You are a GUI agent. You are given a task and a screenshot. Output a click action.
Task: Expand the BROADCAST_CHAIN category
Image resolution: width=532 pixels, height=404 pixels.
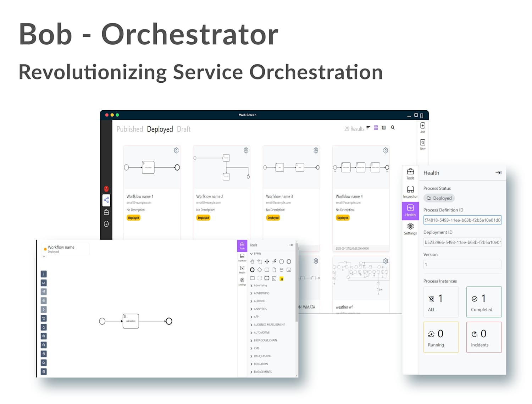pyautogui.click(x=264, y=341)
